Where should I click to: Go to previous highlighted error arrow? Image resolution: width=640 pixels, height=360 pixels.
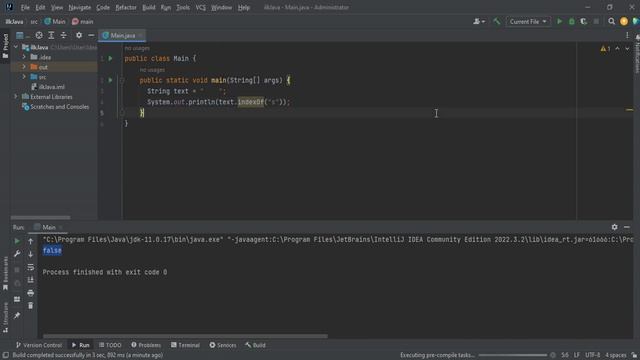coord(617,49)
